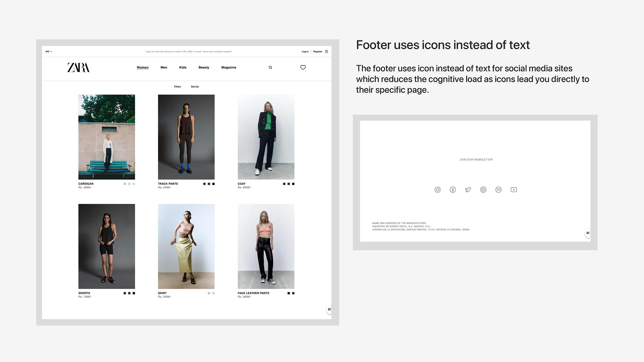Open YouTube play icon in footer
Viewport: 644px width, 362px height.
514,190
